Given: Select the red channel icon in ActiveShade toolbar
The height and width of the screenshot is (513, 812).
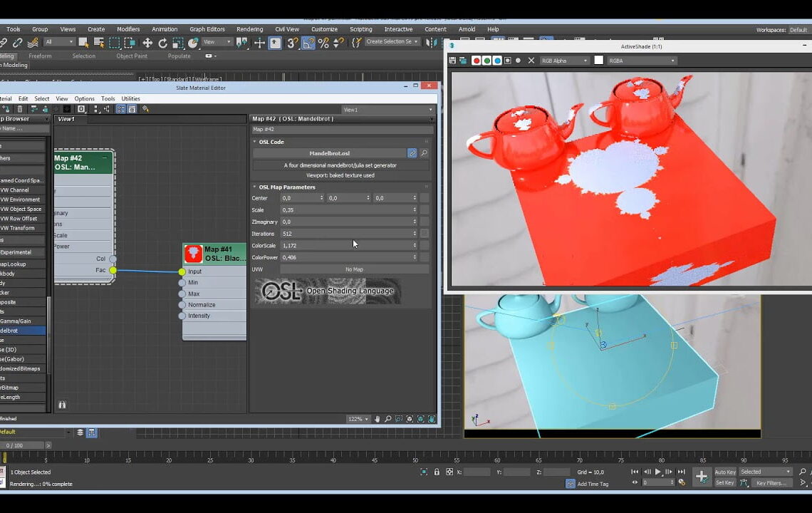Looking at the screenshot, I should [477, 60].
